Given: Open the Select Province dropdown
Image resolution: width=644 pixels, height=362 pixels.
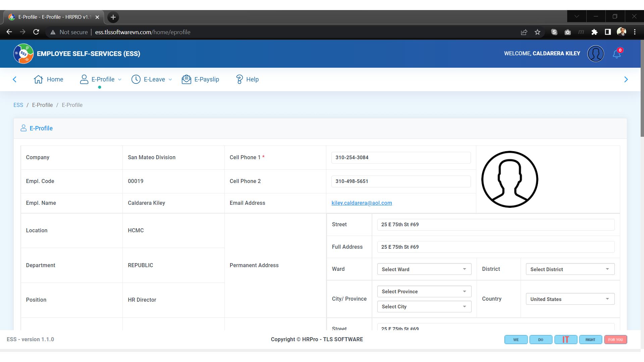Looking at the screenshot, I should tap(424, 292).
